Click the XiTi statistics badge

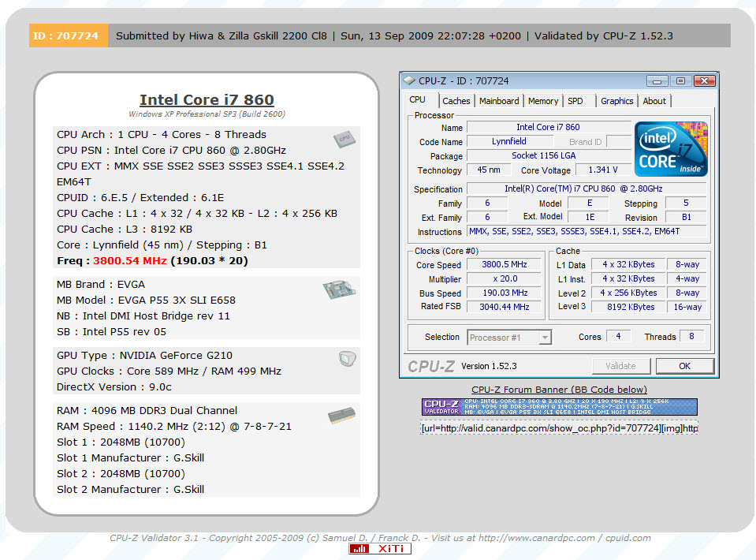380,548
